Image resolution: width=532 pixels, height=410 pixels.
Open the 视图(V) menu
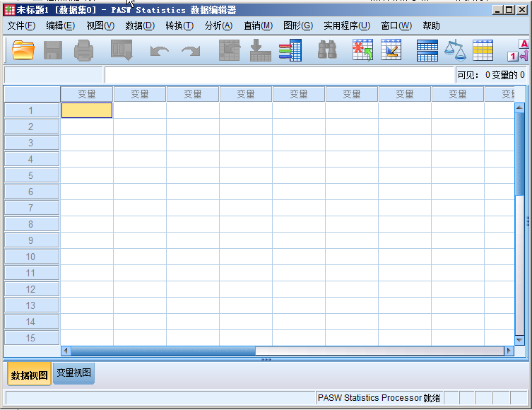point(100,25)
